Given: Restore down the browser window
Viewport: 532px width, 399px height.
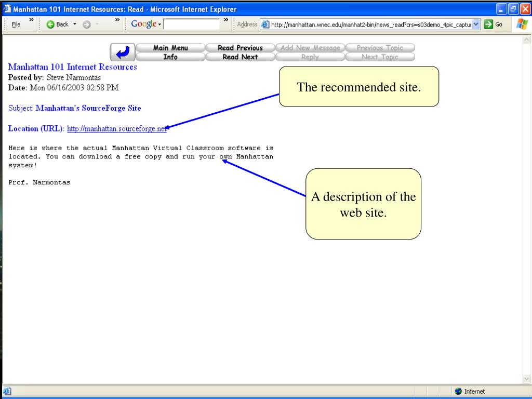Looking at the screenshot, I should (513, 9).
